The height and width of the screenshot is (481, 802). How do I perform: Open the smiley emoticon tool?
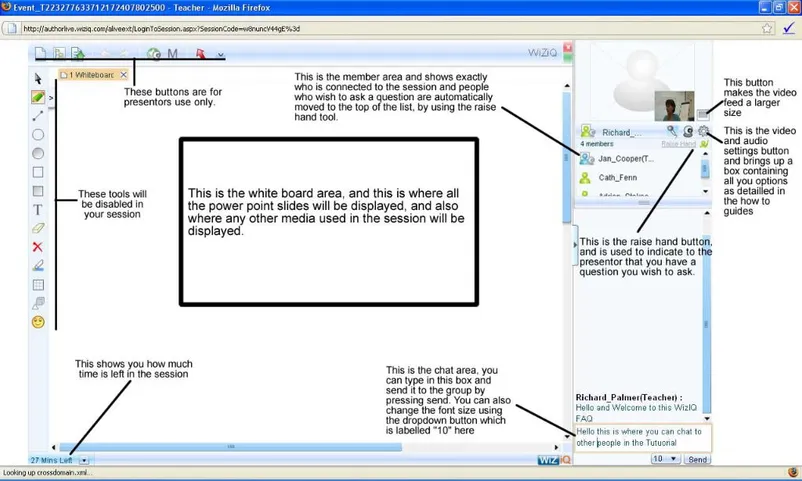38,322
